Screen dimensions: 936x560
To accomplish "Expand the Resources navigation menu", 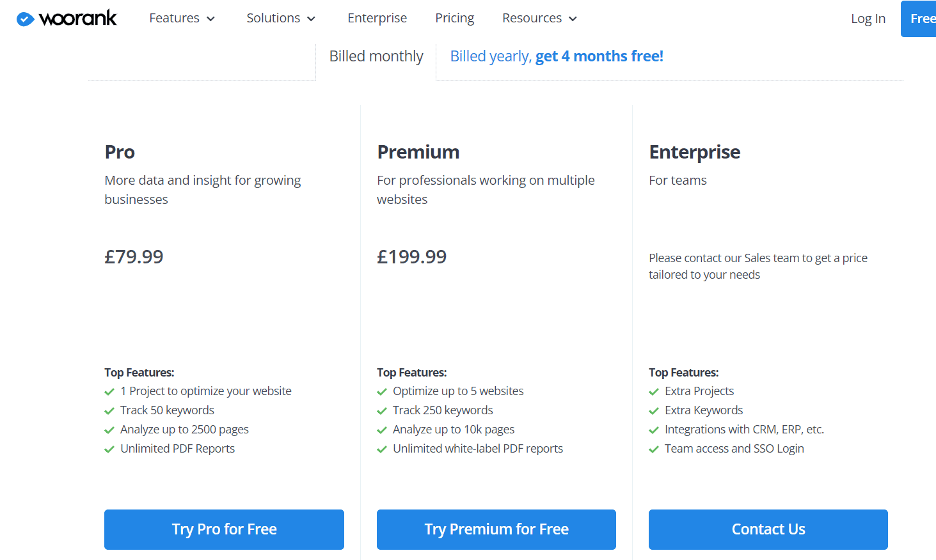I will point(540,19).
